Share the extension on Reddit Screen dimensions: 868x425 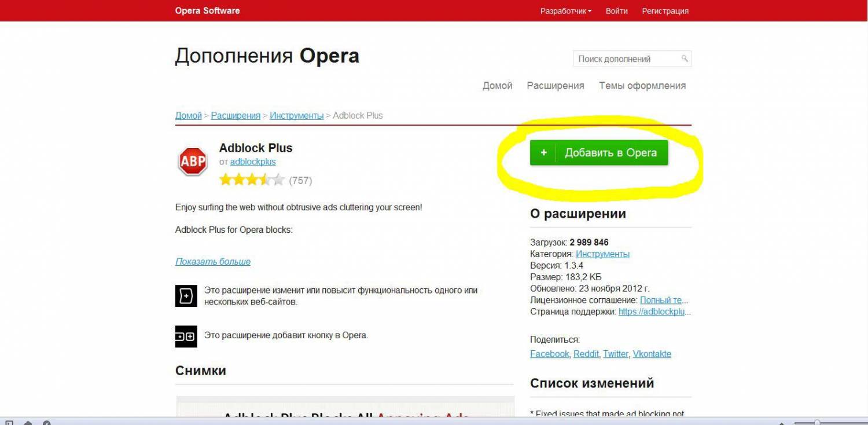point(586,354)
